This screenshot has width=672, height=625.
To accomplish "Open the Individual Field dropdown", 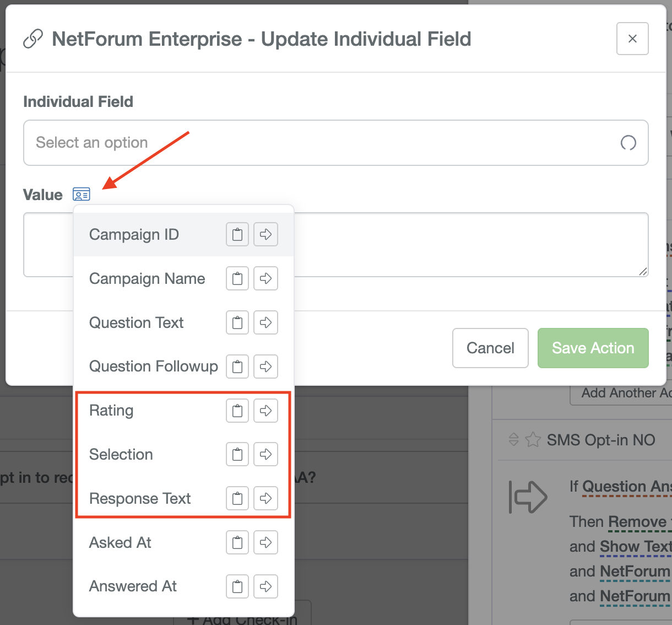I will [x=336, y=143].
